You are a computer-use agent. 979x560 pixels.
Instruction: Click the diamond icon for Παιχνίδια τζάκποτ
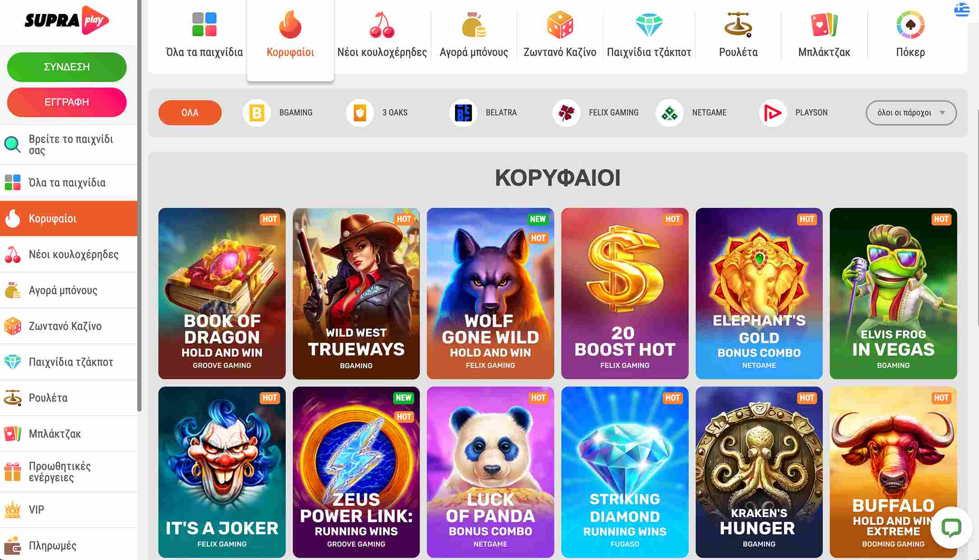649,25
